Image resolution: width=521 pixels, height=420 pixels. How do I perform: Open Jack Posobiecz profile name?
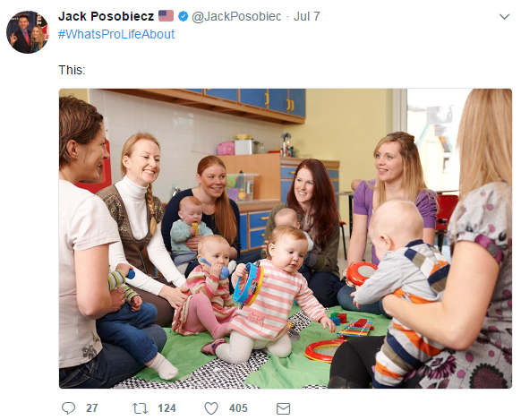pos(106,16)
